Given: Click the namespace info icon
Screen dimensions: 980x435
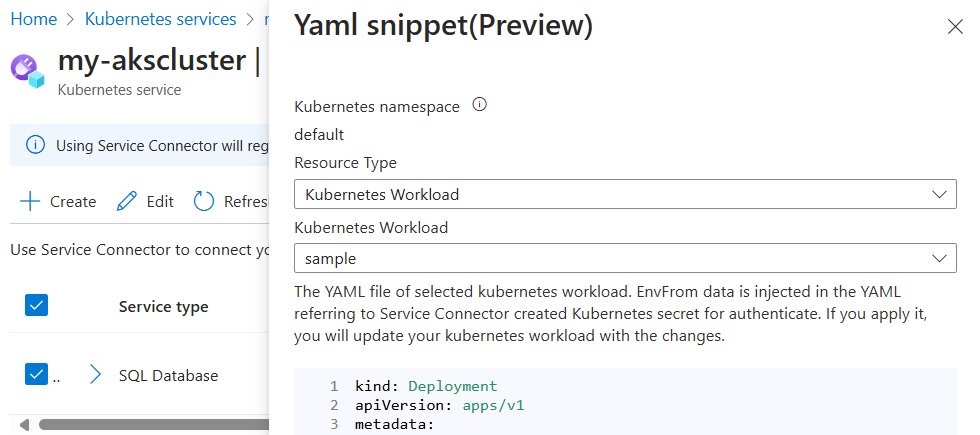Looking at the screenshot, I should (479, 105).
